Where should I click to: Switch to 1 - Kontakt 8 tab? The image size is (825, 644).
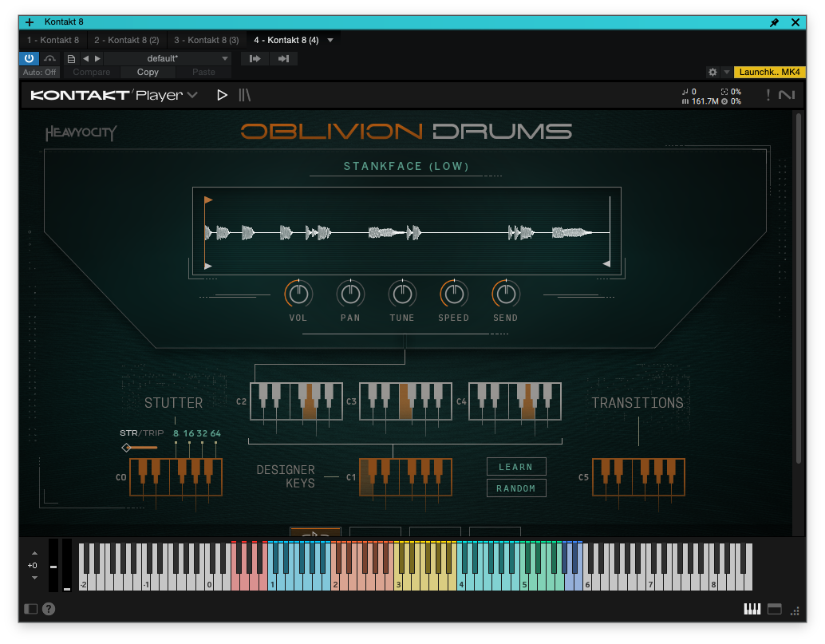coord(53,40)
